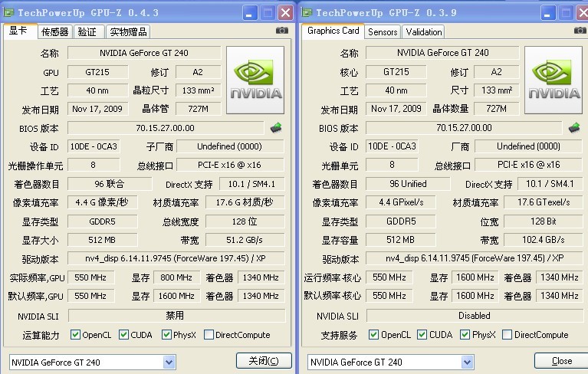Click the NVIDIA logo in GPU-Z 0.3.9 window
The height and width of the screenshot is (374, 588).
(554, 80)
